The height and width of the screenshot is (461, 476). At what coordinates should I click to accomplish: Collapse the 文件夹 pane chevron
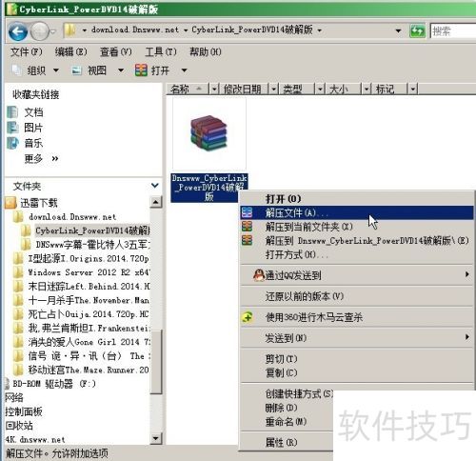(x=155, y=185)
